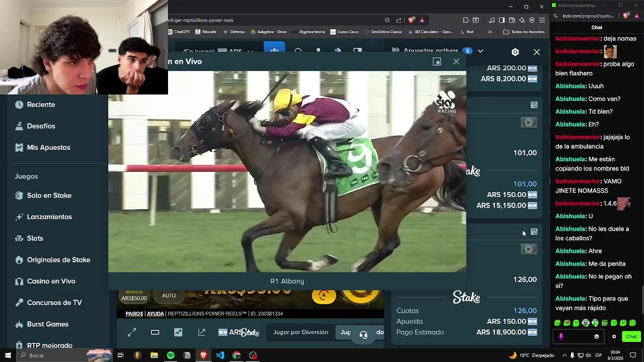
Task: Open Todos los favoritos folder
Action: [524, 32]
